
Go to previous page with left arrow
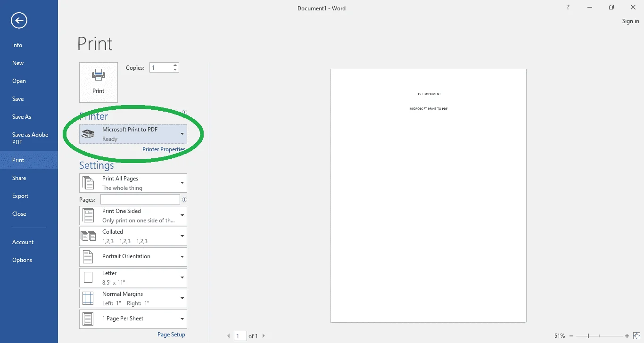(x=229, y=336)
